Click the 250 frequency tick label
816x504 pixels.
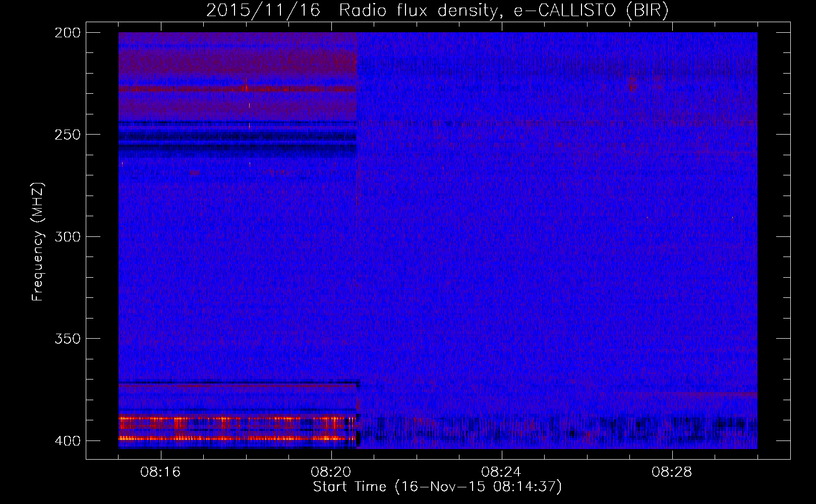coord(67,135)
